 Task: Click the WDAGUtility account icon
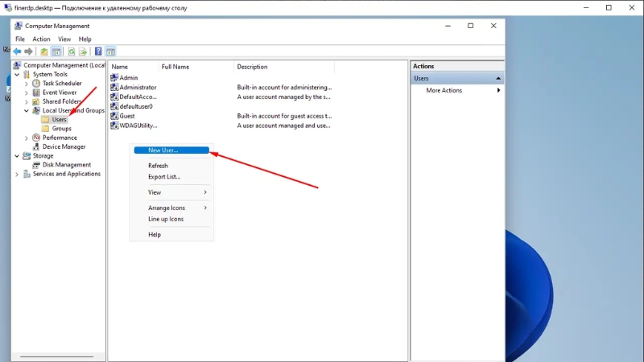pos(114,125)
